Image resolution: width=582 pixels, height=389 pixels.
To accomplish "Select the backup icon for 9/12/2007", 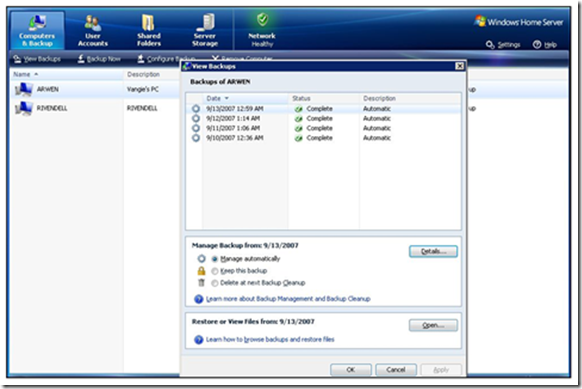I will point(196,118).
